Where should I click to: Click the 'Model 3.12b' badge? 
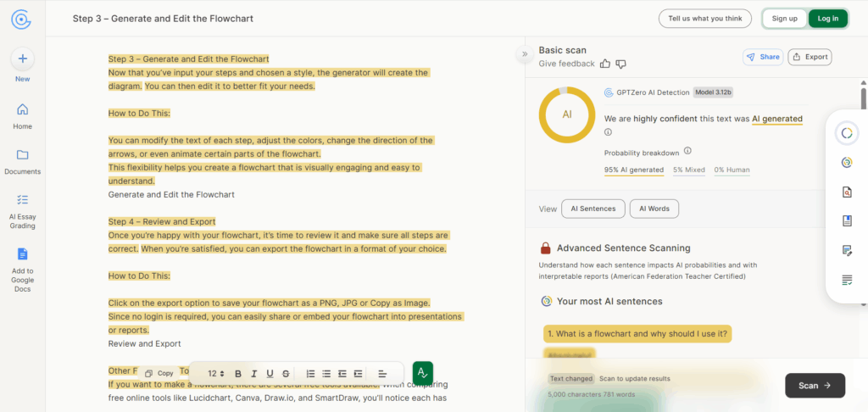point(713,92)
